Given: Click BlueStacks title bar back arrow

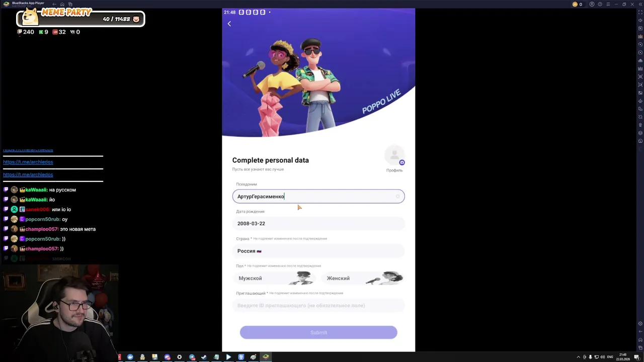Looking at the screenshot, I should point(54,5).
